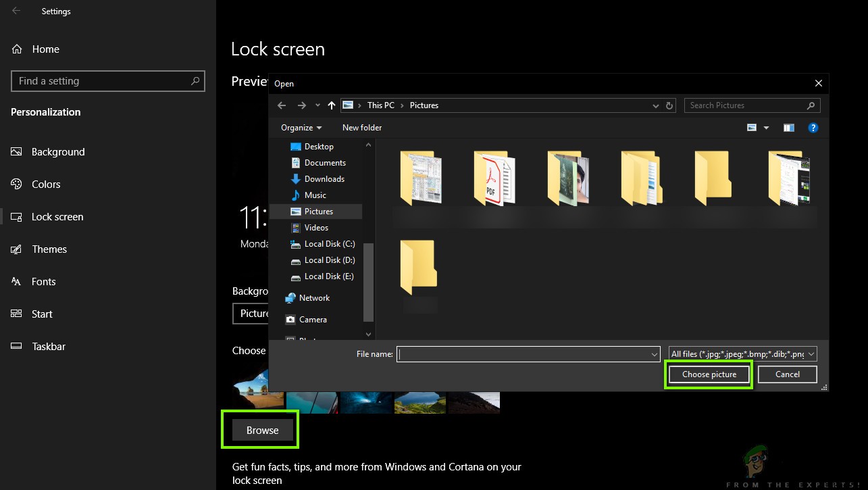Switch to the Lock screen settings section
The width and height of the screenshot is (868, 490).
(x=57, y=216)
